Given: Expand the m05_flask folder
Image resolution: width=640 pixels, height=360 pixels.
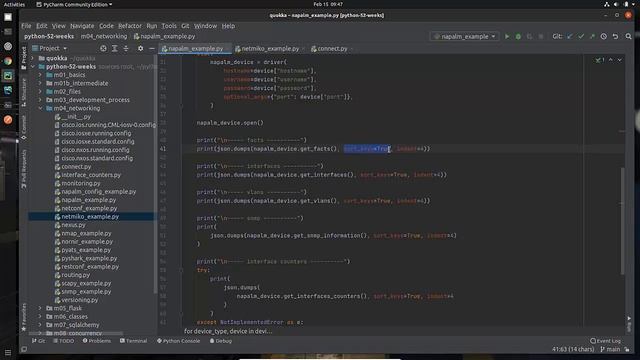Looking at the screenshot, I should pos(40,308).
